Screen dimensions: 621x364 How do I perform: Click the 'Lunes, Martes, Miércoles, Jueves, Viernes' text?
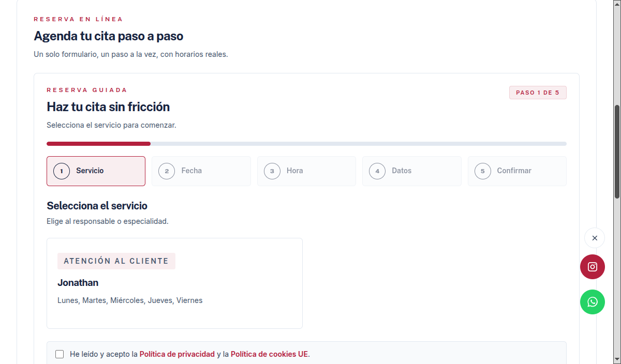(x=130, y=300)
